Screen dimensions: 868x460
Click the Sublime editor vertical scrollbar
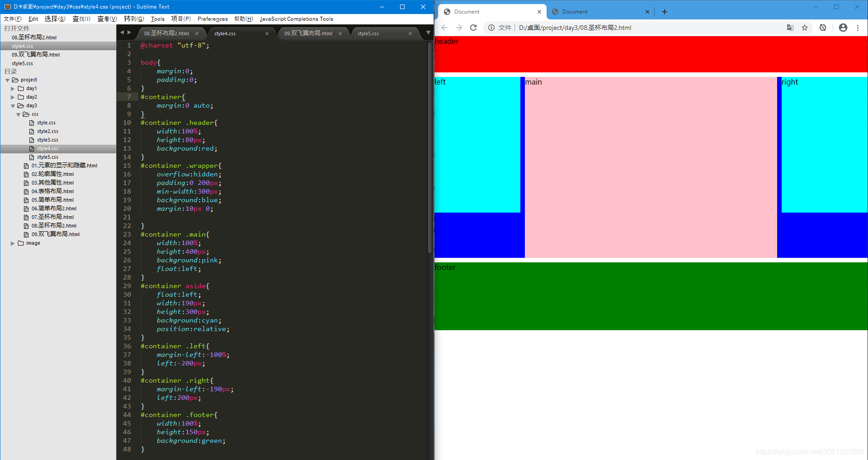[429, 147]
